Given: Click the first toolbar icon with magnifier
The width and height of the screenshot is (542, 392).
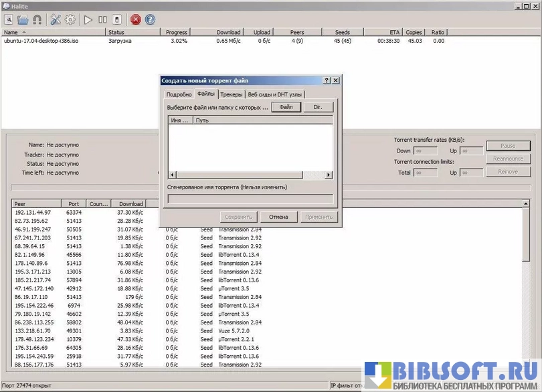Looking at the screenshot, I should [9, 19].
